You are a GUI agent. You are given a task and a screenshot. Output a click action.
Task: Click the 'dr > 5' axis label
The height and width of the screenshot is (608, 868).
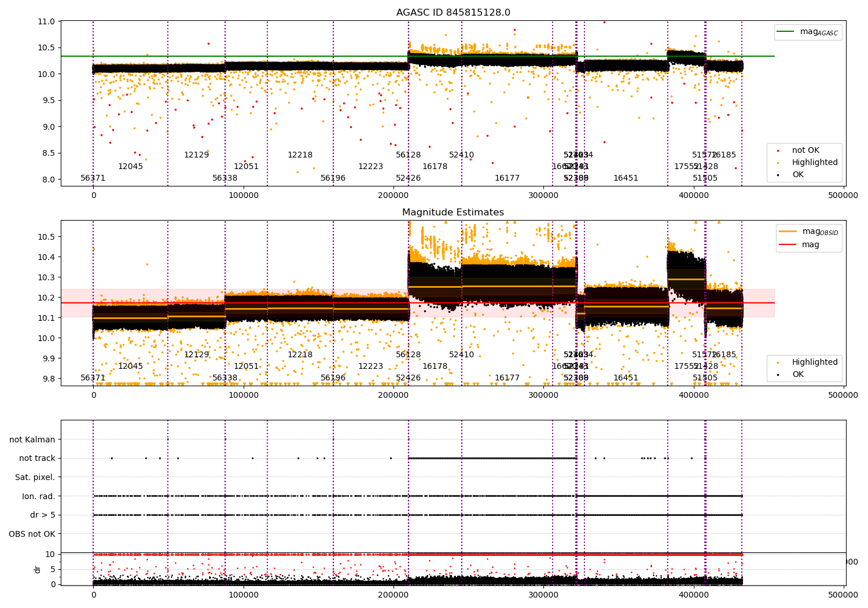(x=43, y=515)
